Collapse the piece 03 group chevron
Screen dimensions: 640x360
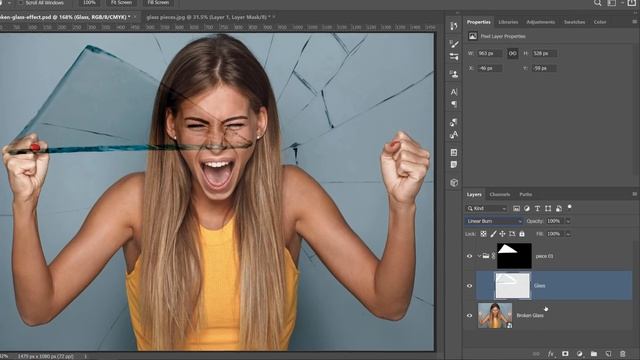click(479, 256)
